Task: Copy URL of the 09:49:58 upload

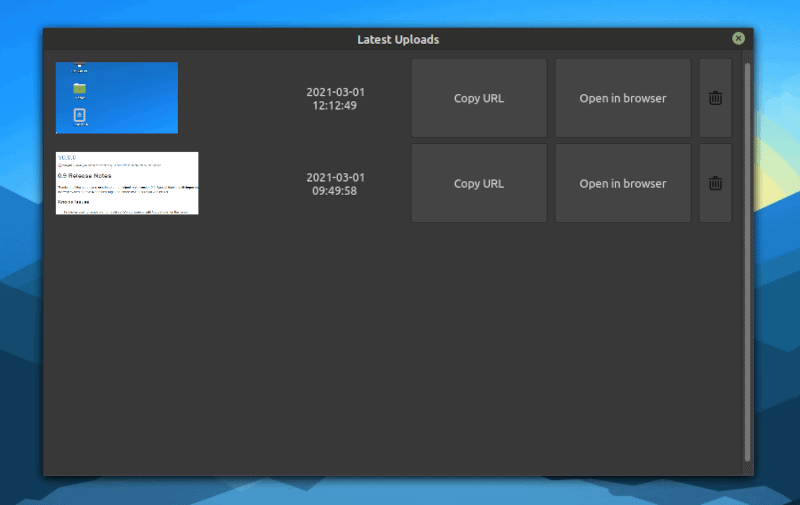Action: click(x=479, y=183)
